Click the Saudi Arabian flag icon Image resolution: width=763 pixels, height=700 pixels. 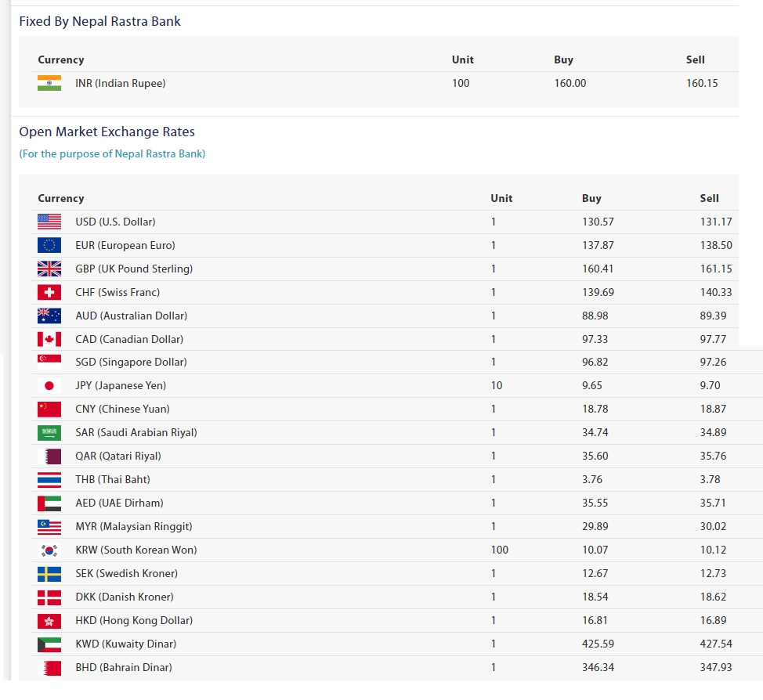(x=49, y=432)
